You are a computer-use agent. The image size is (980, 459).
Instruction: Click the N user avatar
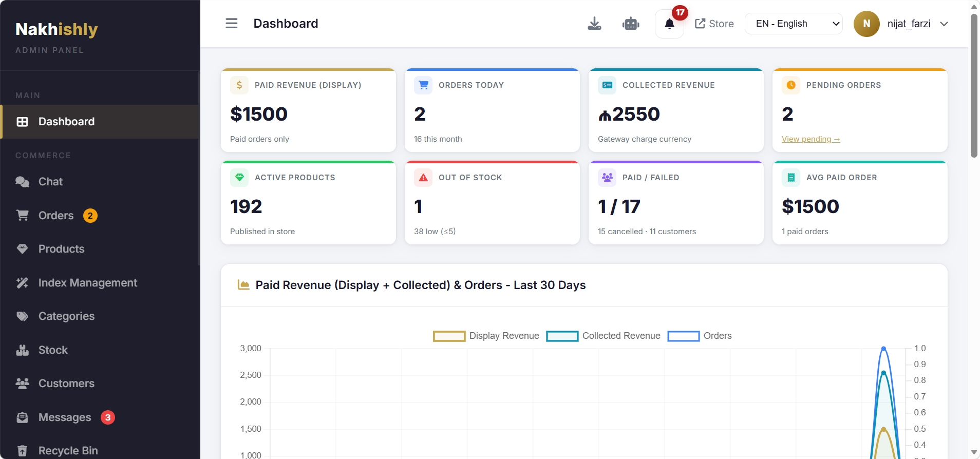pyautogui.click(x=866, y=24)
